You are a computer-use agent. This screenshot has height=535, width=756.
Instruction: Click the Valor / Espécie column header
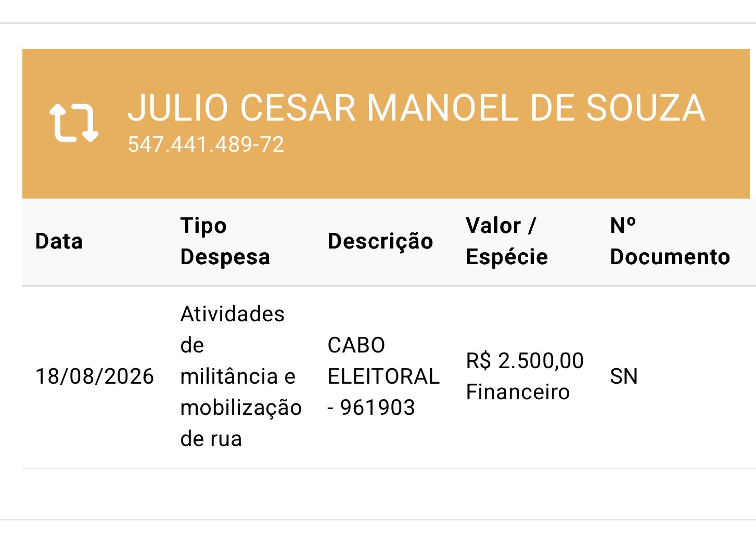click(507, 241)
